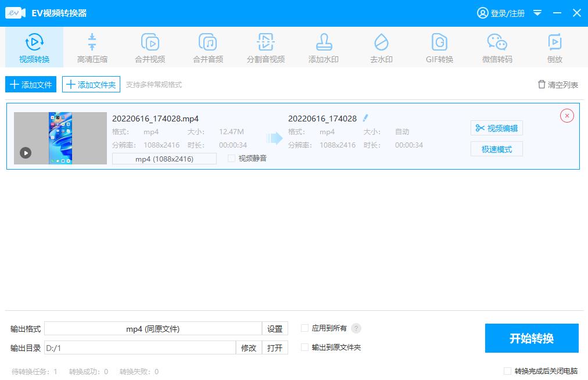Check 转换完成后关闭电脑 shutdown option

click(507, 371)
